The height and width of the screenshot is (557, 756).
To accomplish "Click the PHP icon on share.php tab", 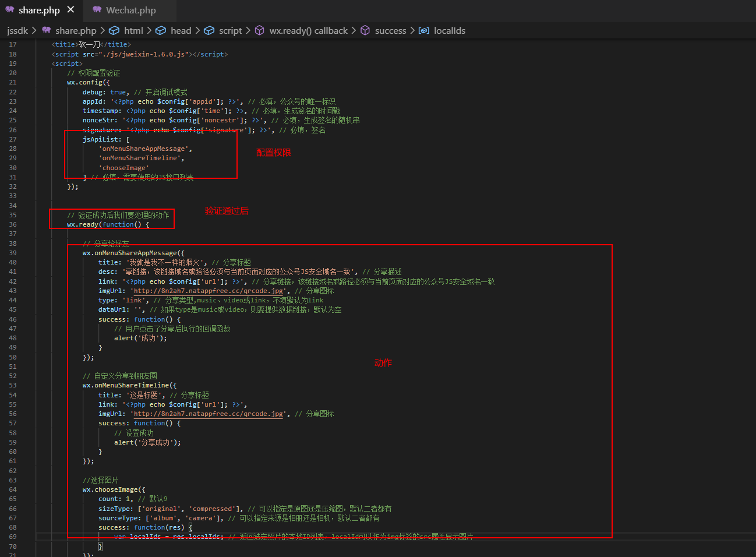I will point(10,10).
